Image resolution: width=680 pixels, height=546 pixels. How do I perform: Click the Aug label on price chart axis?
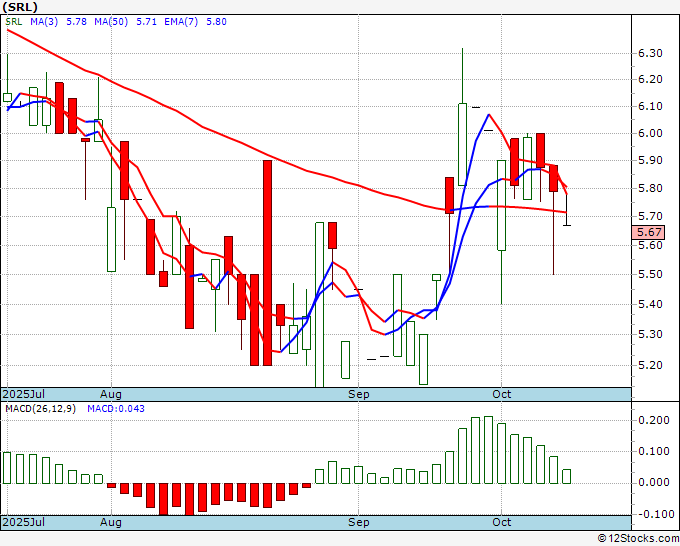click(111, 394)
